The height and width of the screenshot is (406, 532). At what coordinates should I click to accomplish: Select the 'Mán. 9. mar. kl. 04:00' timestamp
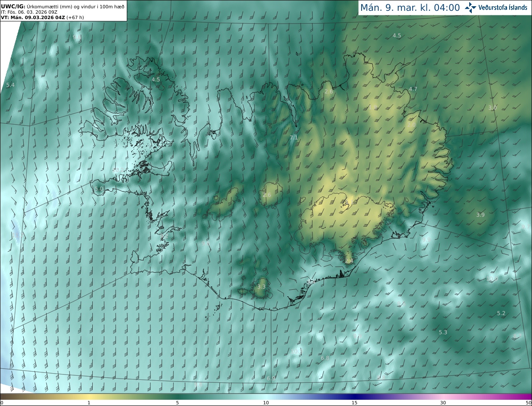410,7
